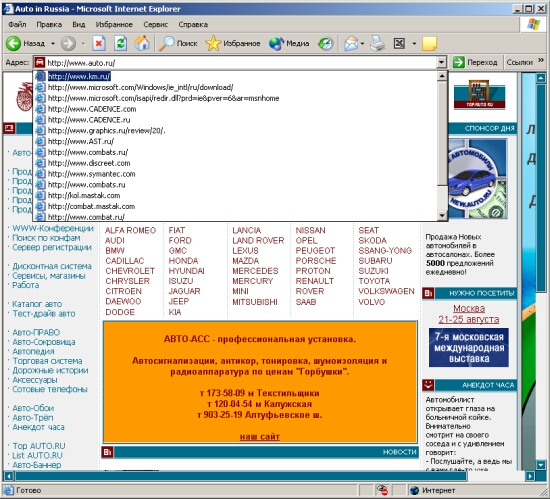Open the ALFA ROMEO link

coord(130,230)
